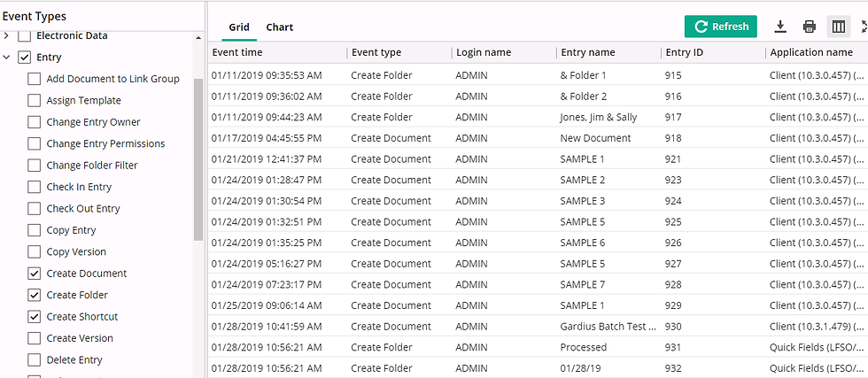868x378 pixels.
Task: Uncheck the Create Document checkbox
Action: point(35,274)
